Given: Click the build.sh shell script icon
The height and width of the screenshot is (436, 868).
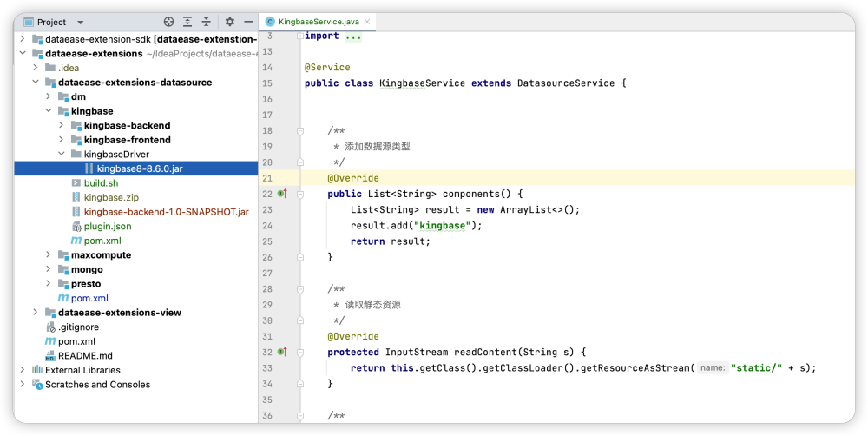Looking at the screenshot, I should pyautogui.click(x=76, y=182).
